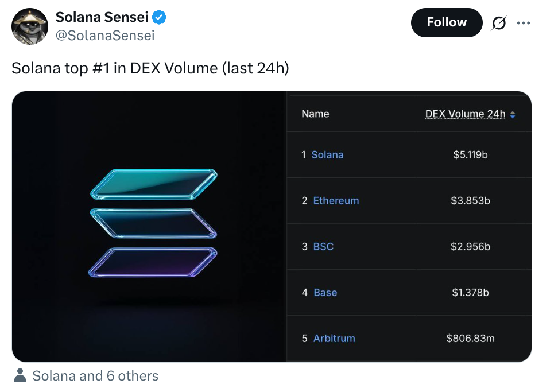
Task: Click the Grok icon on the post
Action: [x=499, y=22]
